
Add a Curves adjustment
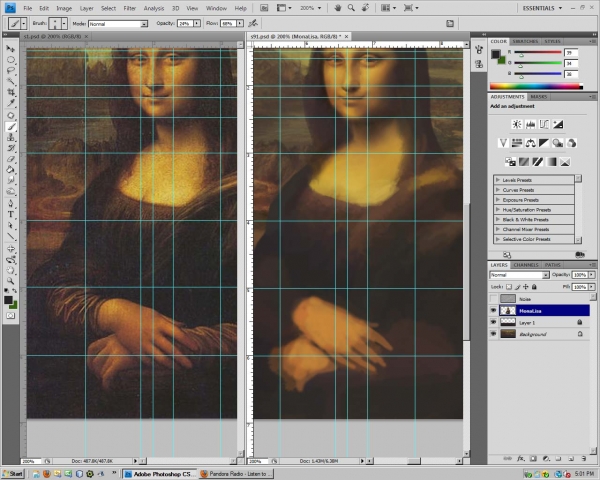(544, 124)
